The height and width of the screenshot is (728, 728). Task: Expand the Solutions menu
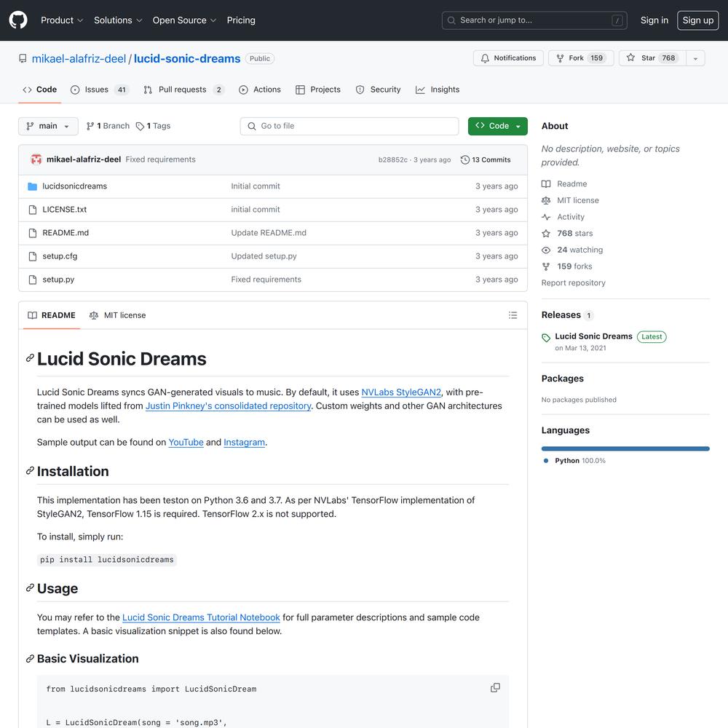[x=118, y=20]
